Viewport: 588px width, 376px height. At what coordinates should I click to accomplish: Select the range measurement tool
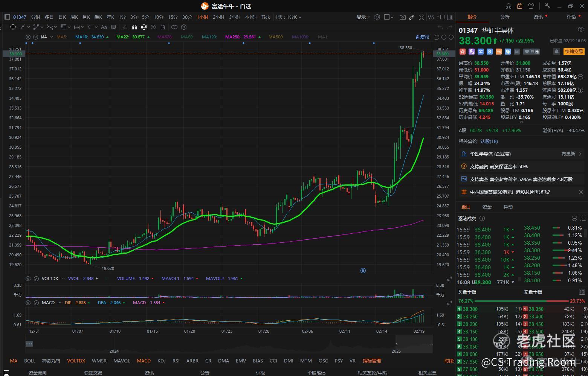[76, 27]
